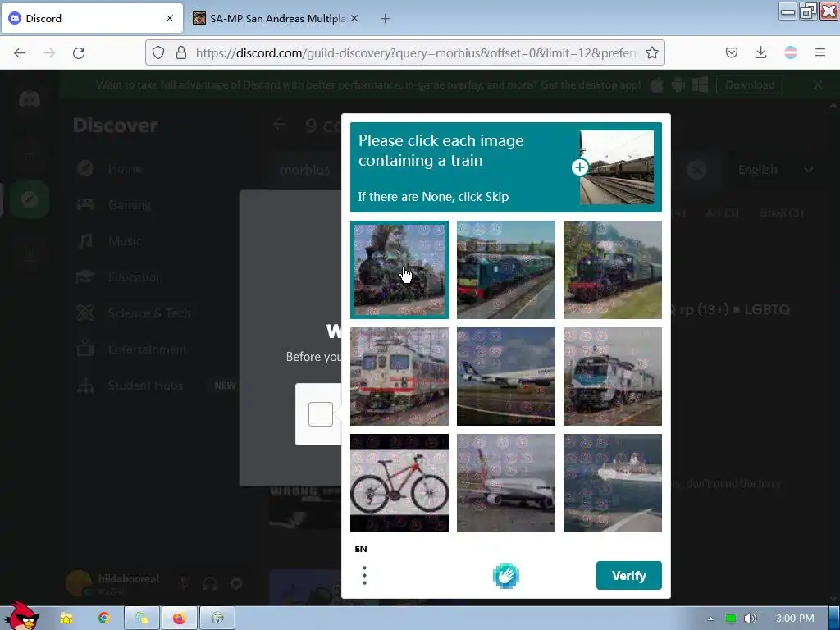Open the Education category

coord(135,277)
